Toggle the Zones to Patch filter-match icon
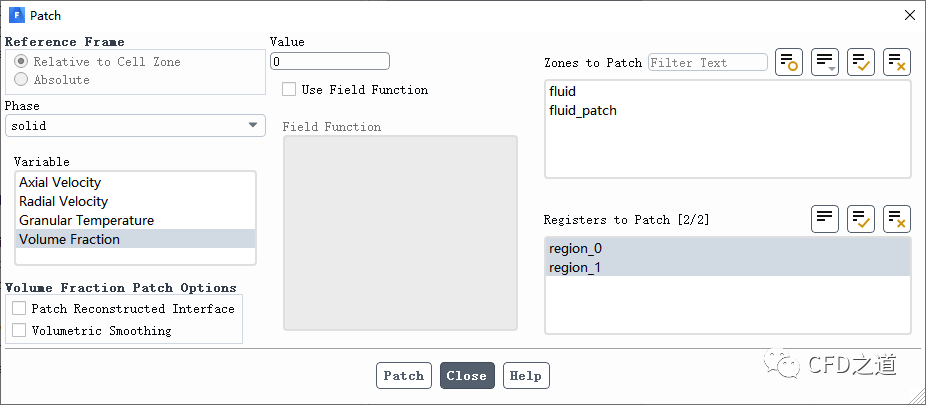Screen dimensions: 926x405 pyautogui.click(x=789, y=62)
